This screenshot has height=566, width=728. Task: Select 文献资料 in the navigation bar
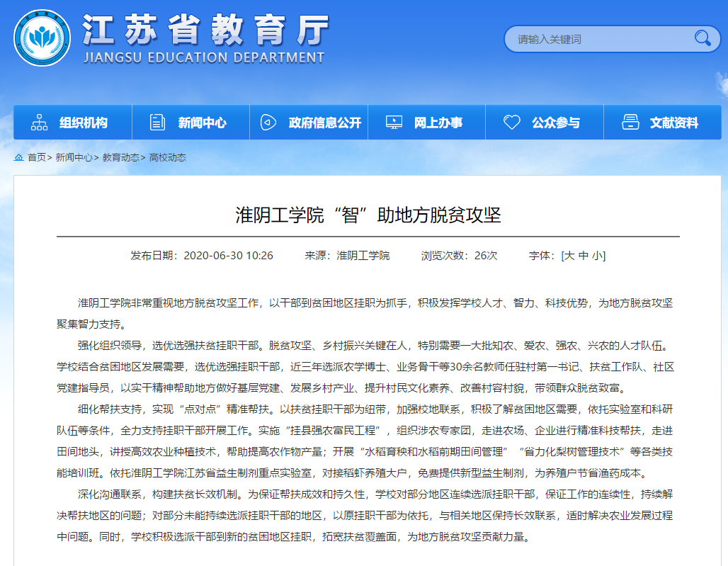673,123
